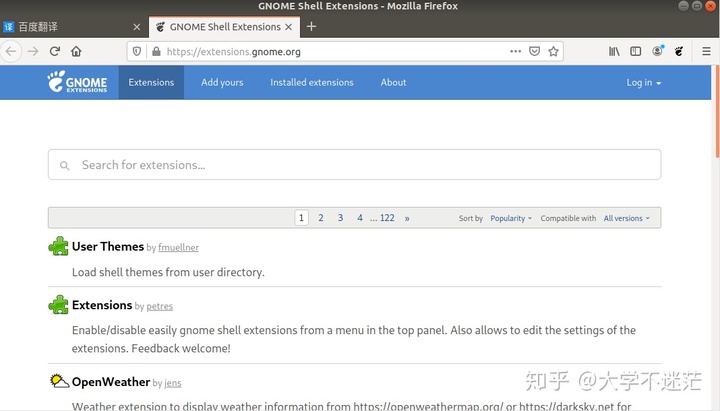The image size is (720, 411).
Task: Go to page 4 of results
Action: point(360,218)
